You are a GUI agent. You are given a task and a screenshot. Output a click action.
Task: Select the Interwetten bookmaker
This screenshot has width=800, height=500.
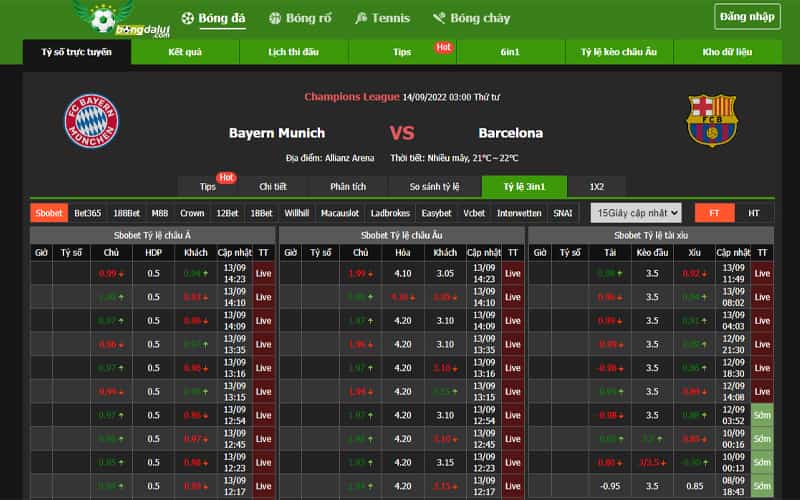(519, 213)
